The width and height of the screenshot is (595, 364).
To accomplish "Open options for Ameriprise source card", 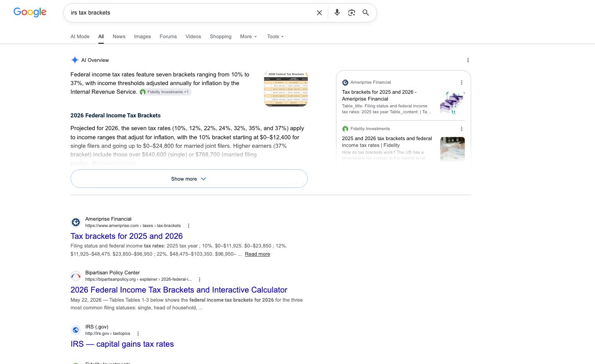I will pyautogui.click(x=462, y=82).
